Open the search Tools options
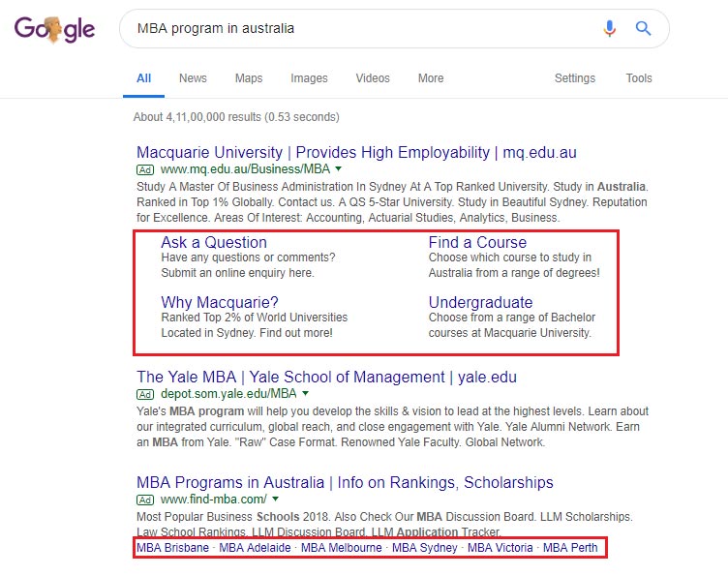Screen dimensions: 728x576 point(638,78)
